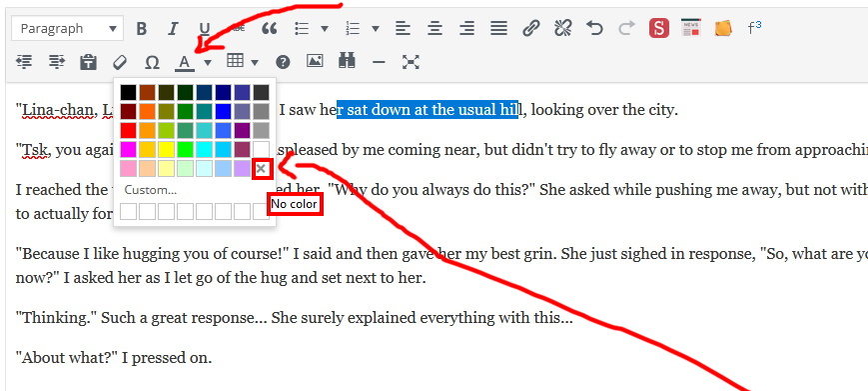This screenshot has width=868, height=391.
Task: Choose the pure red swatch
Action: [129, 130]
